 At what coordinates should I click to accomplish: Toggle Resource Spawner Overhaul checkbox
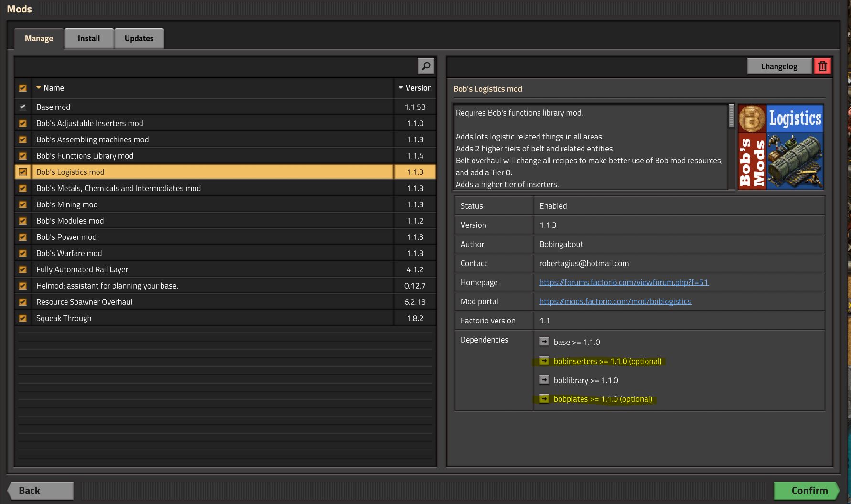(22, 302)
